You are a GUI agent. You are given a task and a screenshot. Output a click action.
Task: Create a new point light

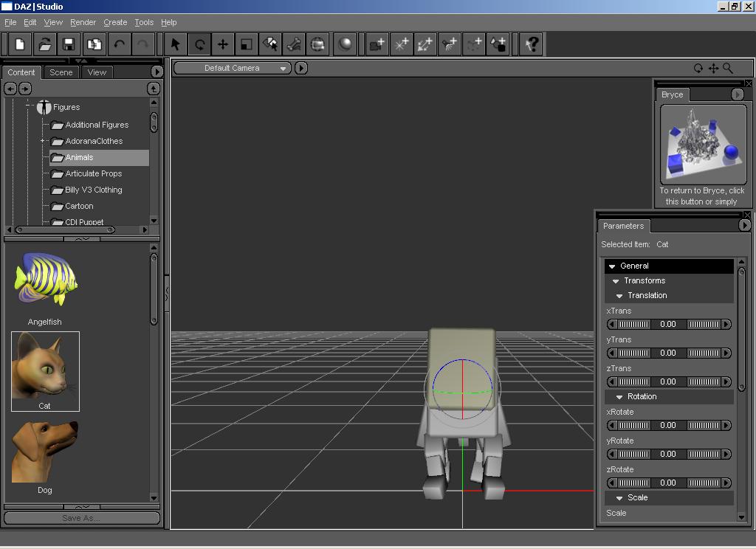(401, 44)
